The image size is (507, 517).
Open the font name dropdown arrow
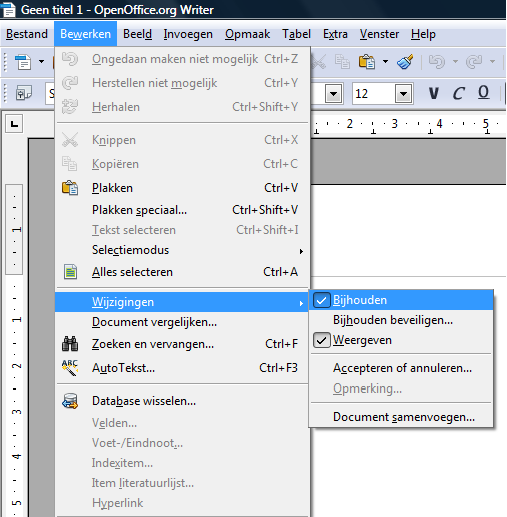[x=333, y=94]
